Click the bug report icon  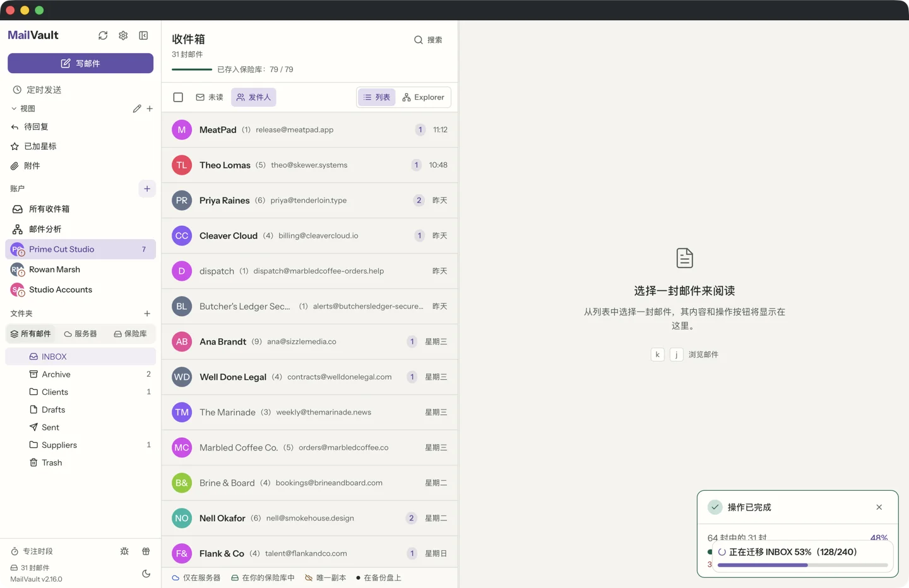coord(124,551)
